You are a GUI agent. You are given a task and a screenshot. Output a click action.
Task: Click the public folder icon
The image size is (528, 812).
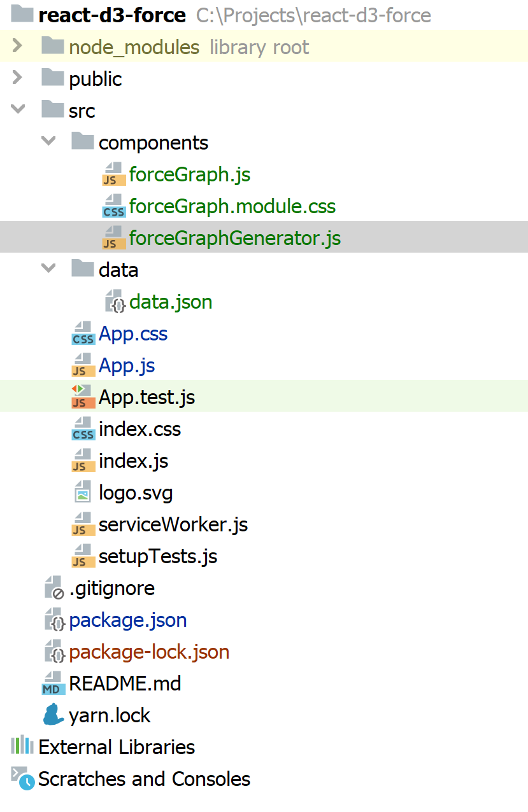(x=53, y=78)
